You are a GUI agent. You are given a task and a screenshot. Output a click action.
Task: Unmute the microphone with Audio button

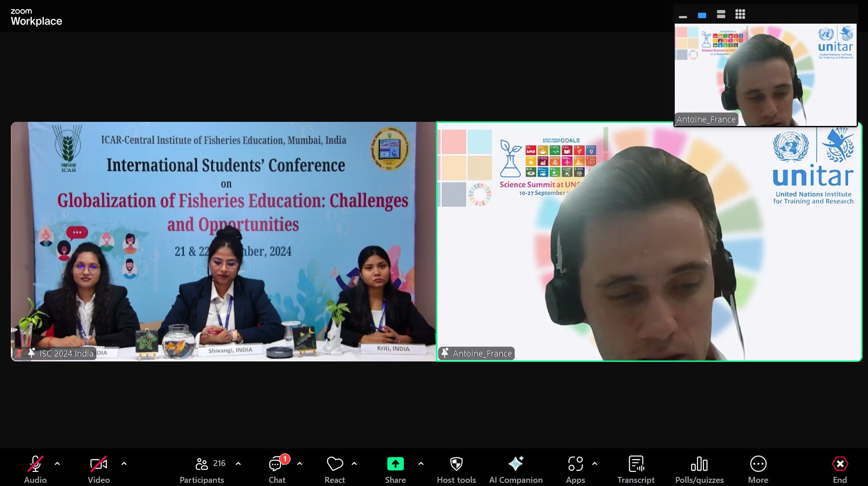35,469
